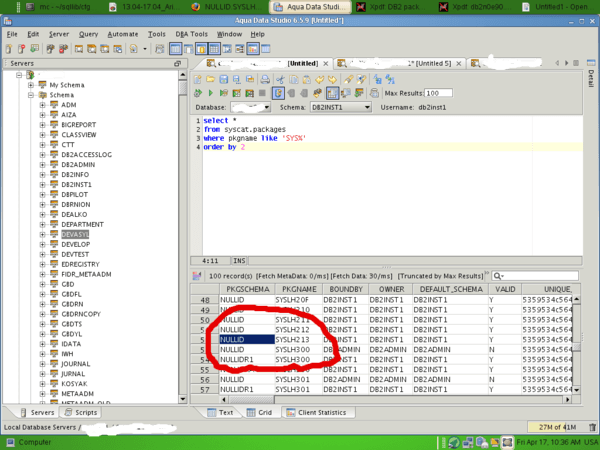Toggle the pressed grid-results button in query toolbar

pos(332,93)
